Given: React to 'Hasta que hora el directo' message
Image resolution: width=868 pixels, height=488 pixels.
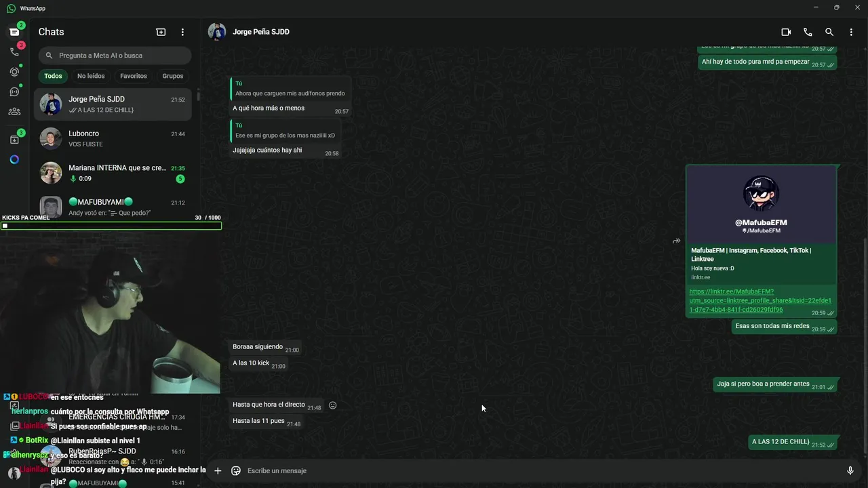Looking at the screenshot, I should tap(333, 405).
